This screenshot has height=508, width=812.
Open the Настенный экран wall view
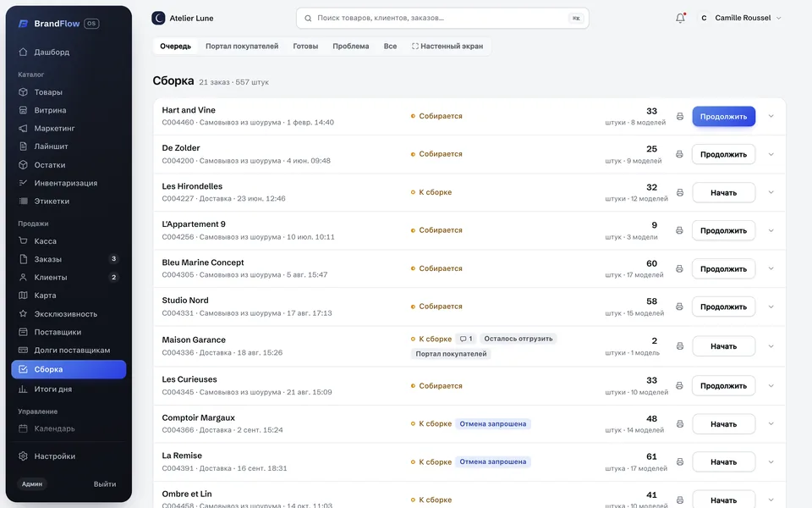pos(447,46)
